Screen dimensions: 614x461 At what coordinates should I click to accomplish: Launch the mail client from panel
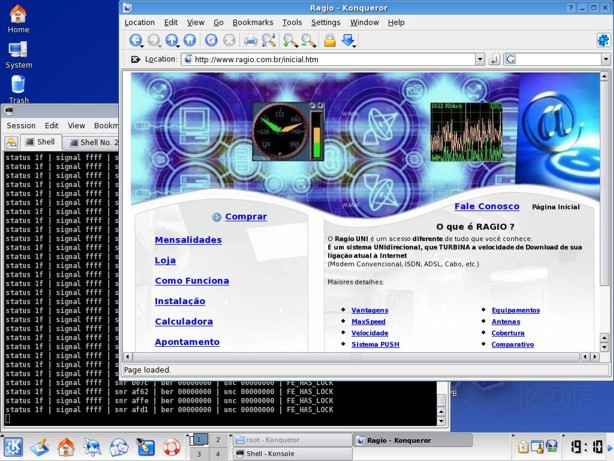[x=118, y=447]
